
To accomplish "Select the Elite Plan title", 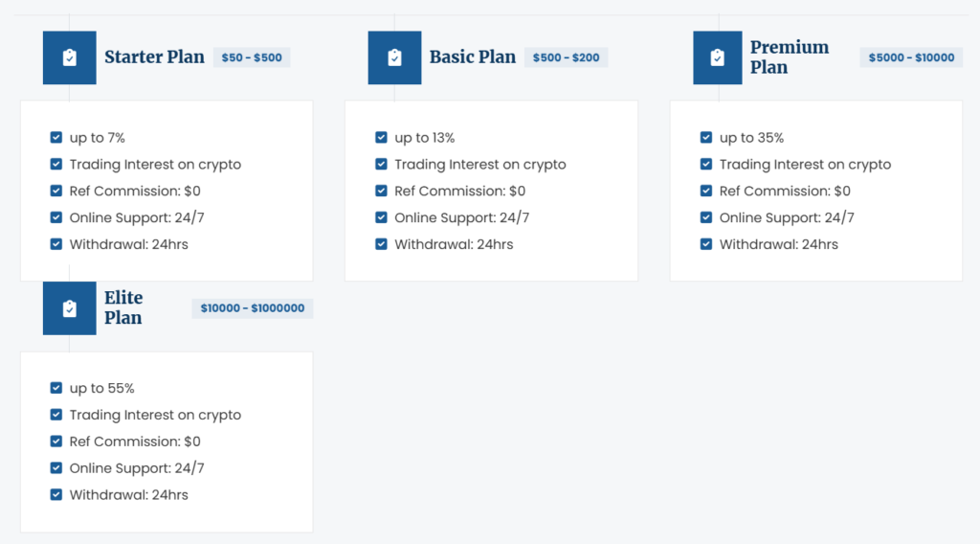I will coord(123,308).
